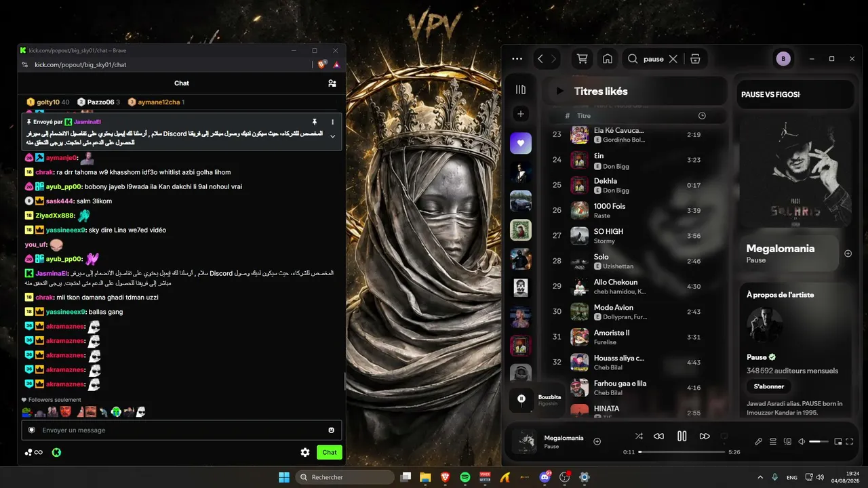Screen dimensions: 868x488
Task: Open the Spotify Home page
Action: (x=608, y=59)
